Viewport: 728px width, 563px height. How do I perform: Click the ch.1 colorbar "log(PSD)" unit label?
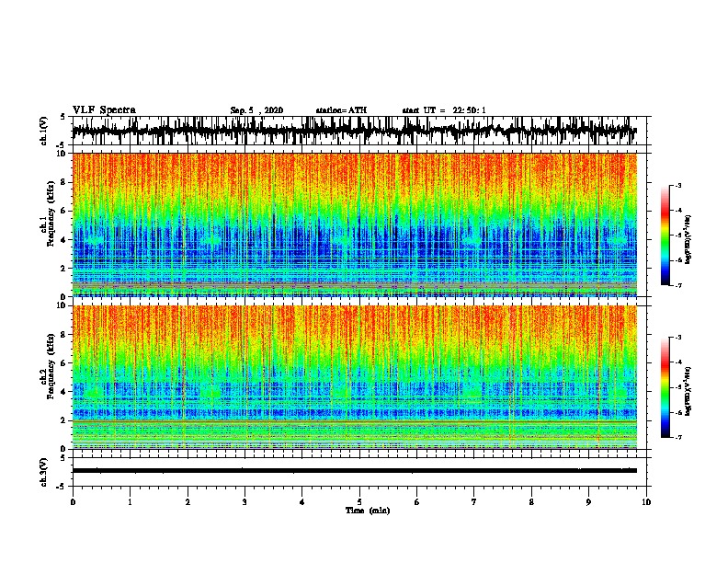(688, 239)
